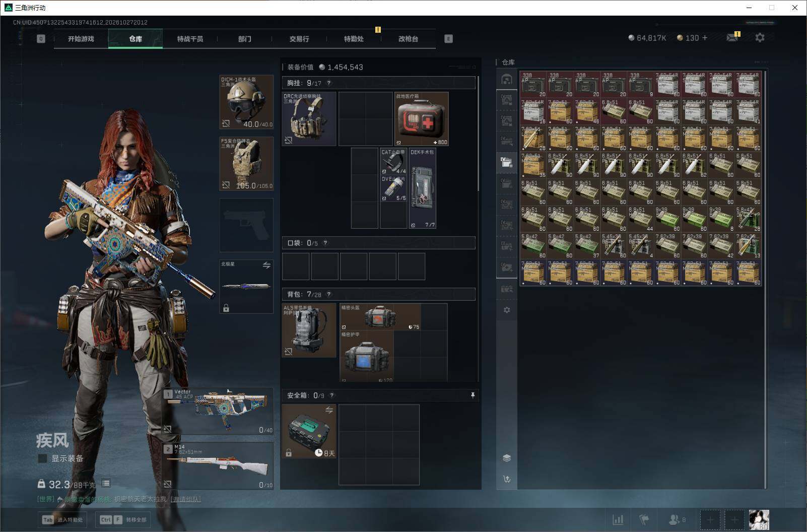Show help for 背包 capacity
The image size is (807, 532).
click(329, 294)
